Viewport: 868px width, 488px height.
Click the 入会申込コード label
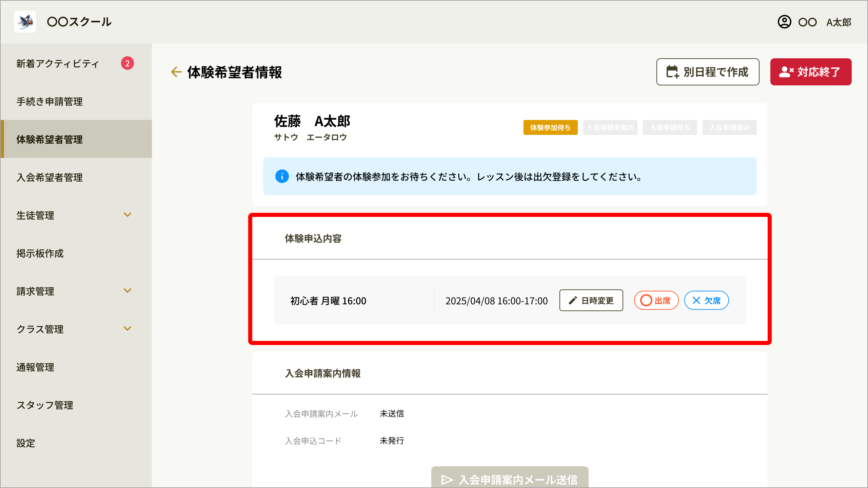pos(313,441)
